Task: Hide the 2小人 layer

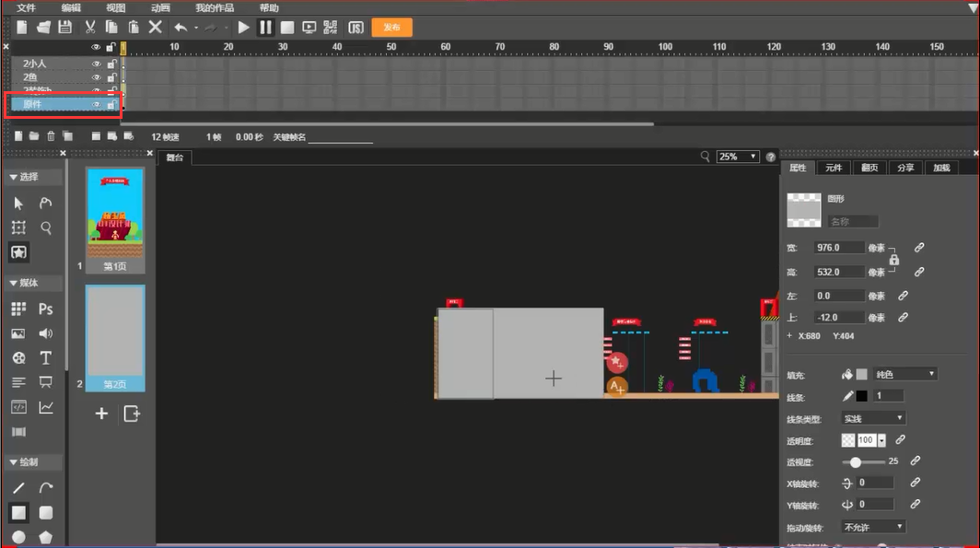Action: coord(96,64)
